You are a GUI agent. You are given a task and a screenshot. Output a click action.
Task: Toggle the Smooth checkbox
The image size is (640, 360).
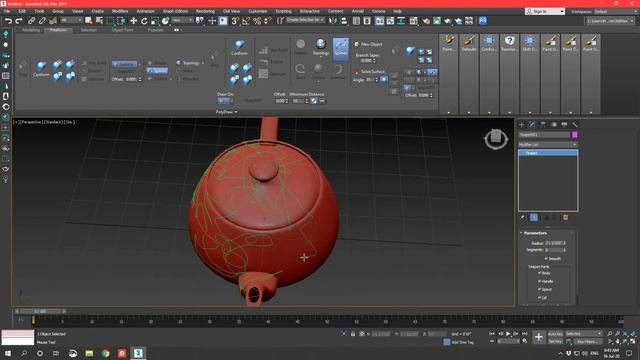547,258
